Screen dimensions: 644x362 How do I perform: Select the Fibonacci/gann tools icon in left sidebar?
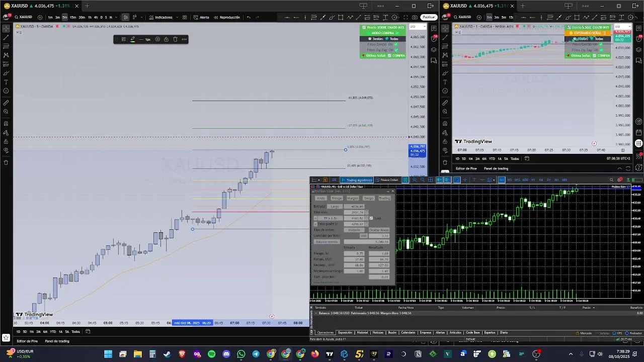(6, 46)
